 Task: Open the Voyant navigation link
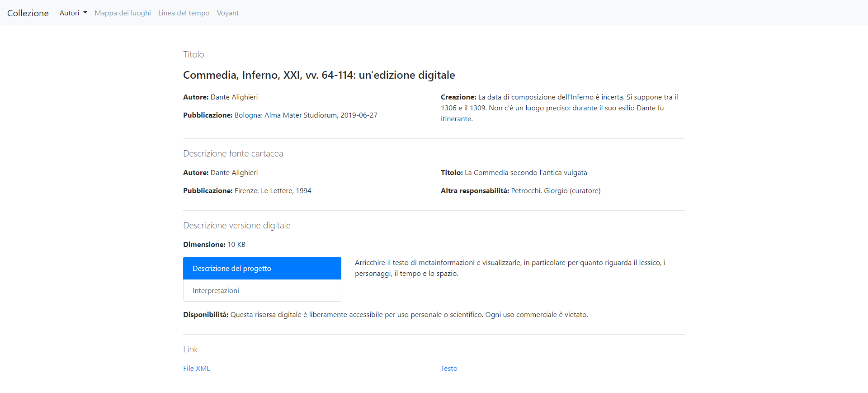(227, 13)
